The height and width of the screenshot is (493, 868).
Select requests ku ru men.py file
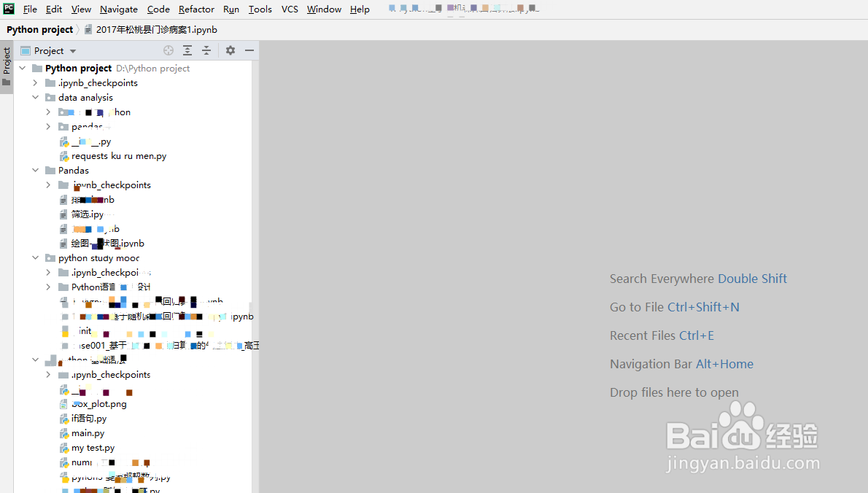click(118, 156)
